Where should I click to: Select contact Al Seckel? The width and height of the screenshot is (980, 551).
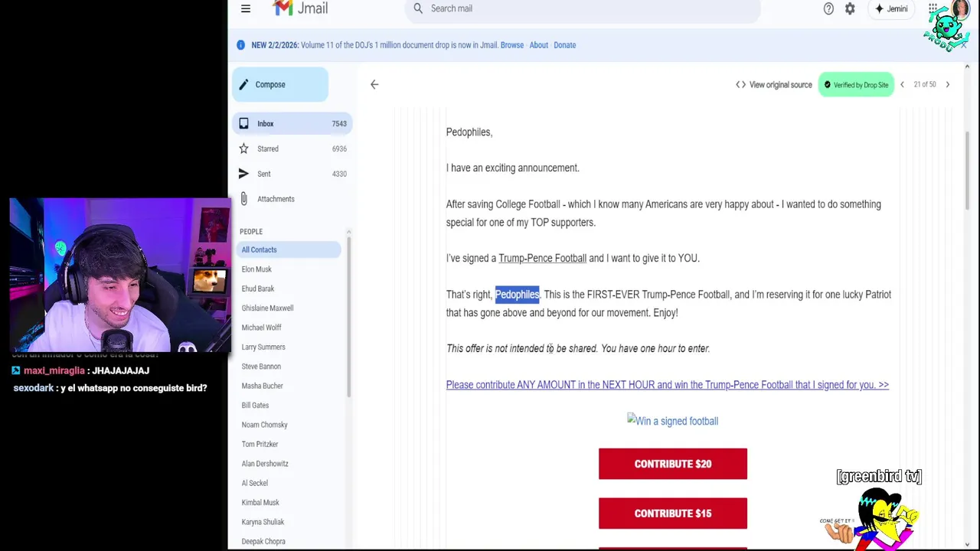pyautogui.click(x=254, y=483)
